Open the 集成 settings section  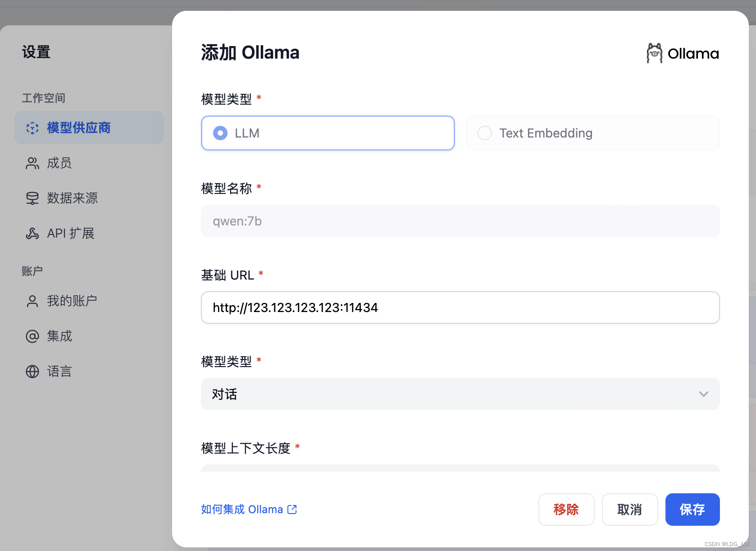[x=89, y=336]
